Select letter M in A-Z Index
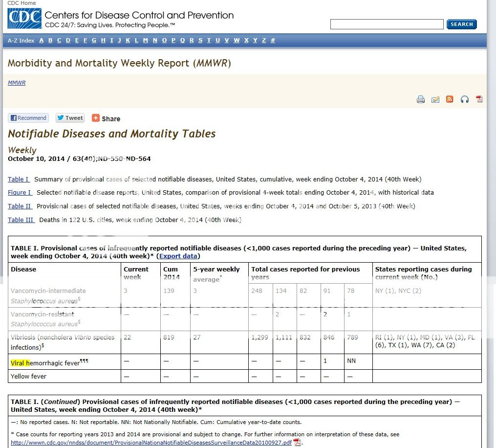The height and width of the screenshot is (448, 496). (146, 41)
